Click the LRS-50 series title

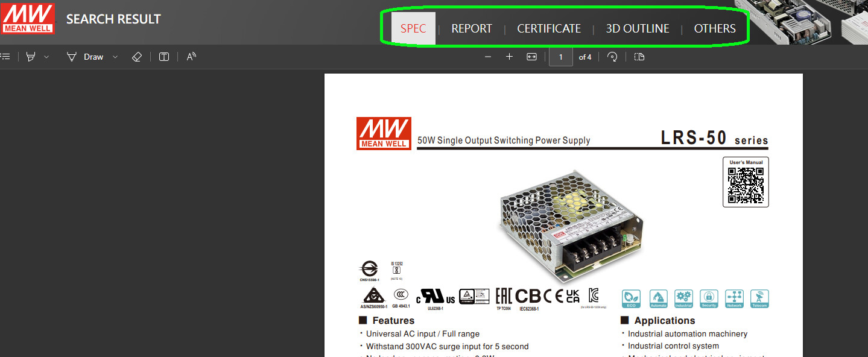714,138
